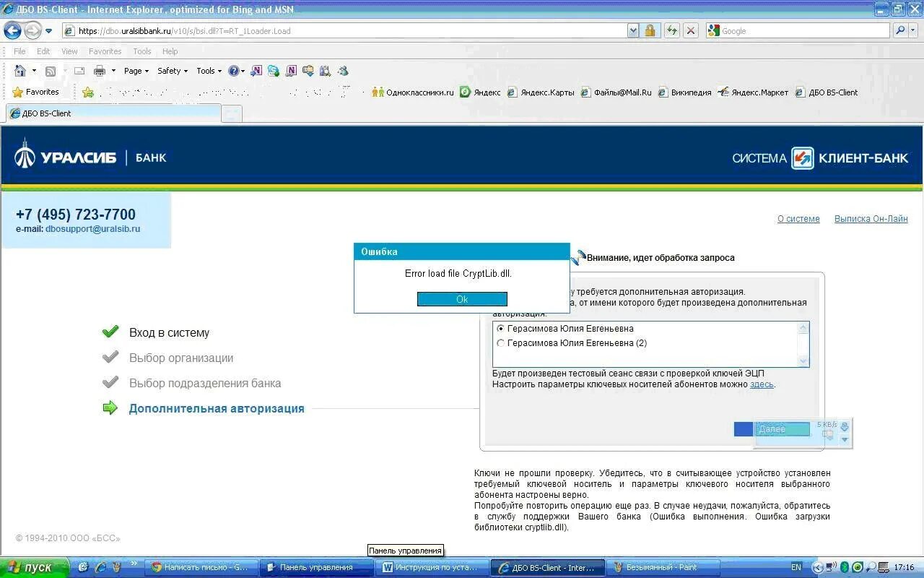Viewport: 924px width, 578px height.
Task: Click the здесь settings link
Action: pyautogui.click(x=762, y=384)
